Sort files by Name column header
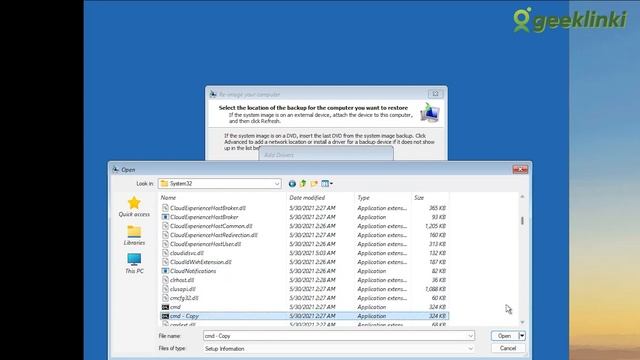Screen dimensions: 640x360 tap(168, 198)
